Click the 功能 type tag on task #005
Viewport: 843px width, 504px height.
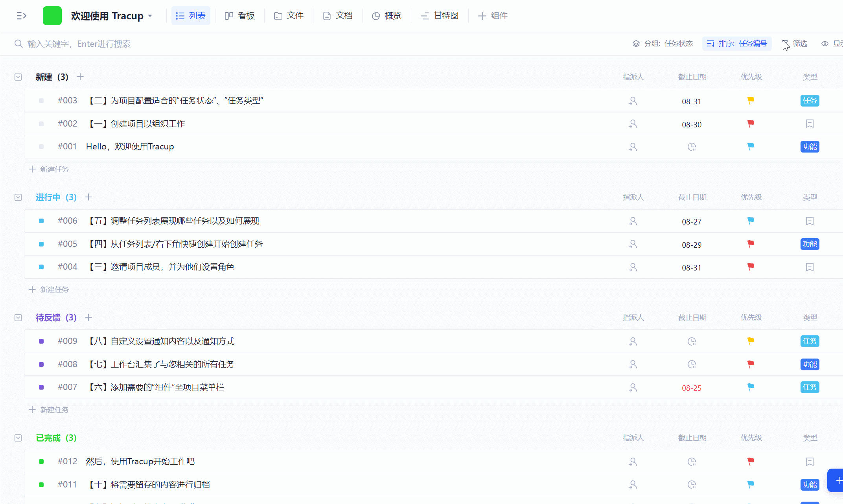point(810,244)
